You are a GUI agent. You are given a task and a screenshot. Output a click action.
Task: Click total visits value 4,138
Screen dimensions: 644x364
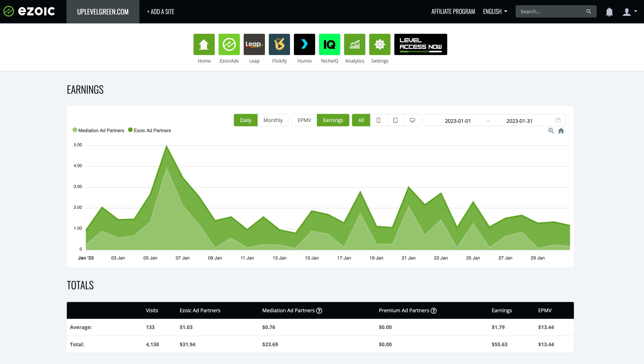[x=152, y=344]
